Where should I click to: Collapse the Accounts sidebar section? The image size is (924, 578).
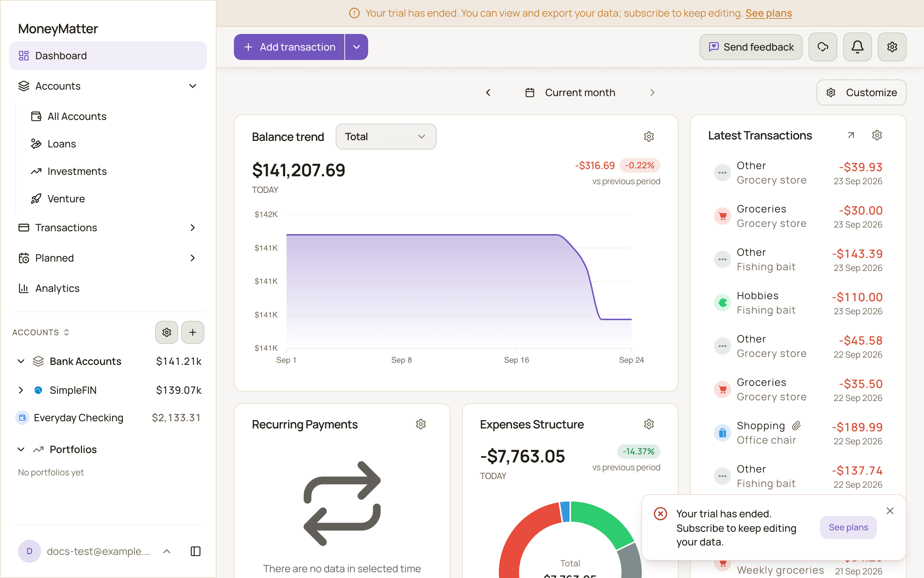tap(192, 86)
